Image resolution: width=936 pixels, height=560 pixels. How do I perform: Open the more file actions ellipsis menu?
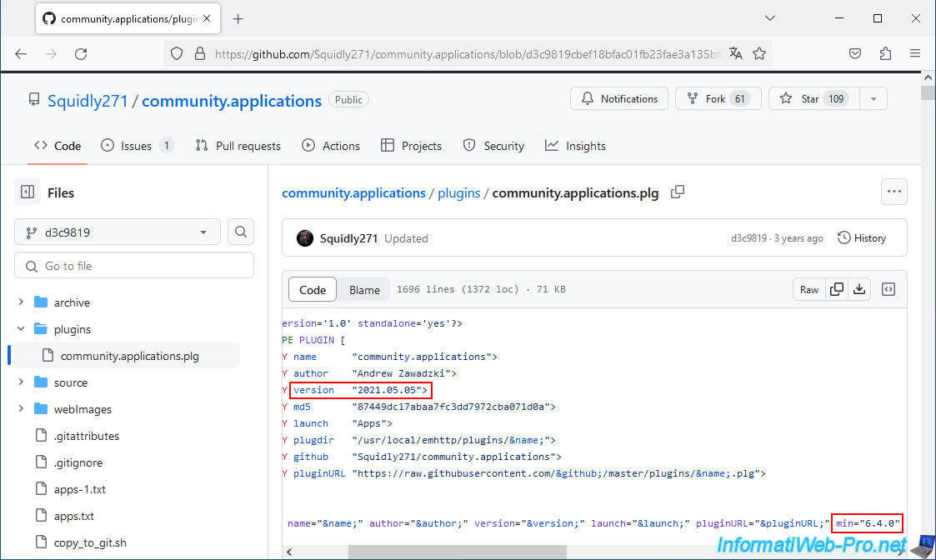point(894,192)
